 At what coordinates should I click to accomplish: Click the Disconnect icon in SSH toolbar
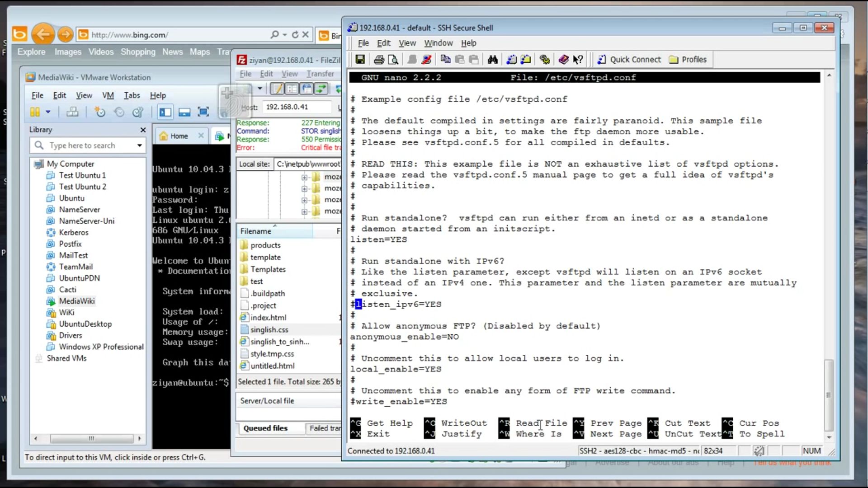pyautogui.click(x=426, y=60)
